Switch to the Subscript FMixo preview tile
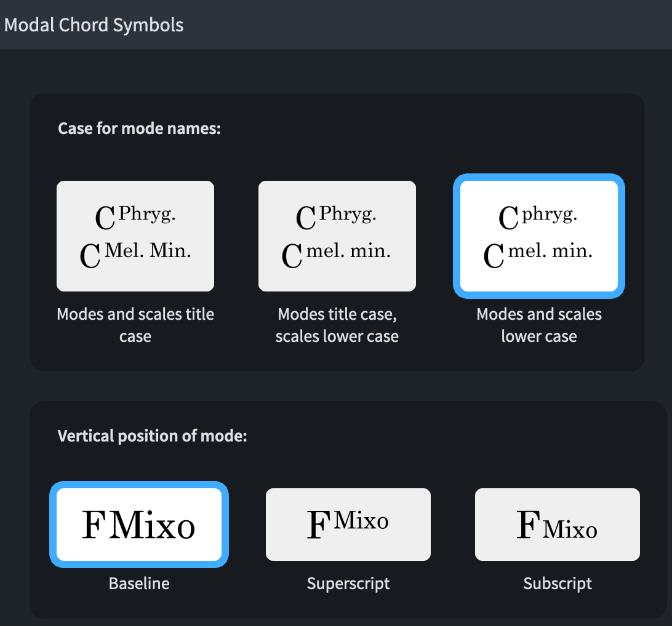 558,525
